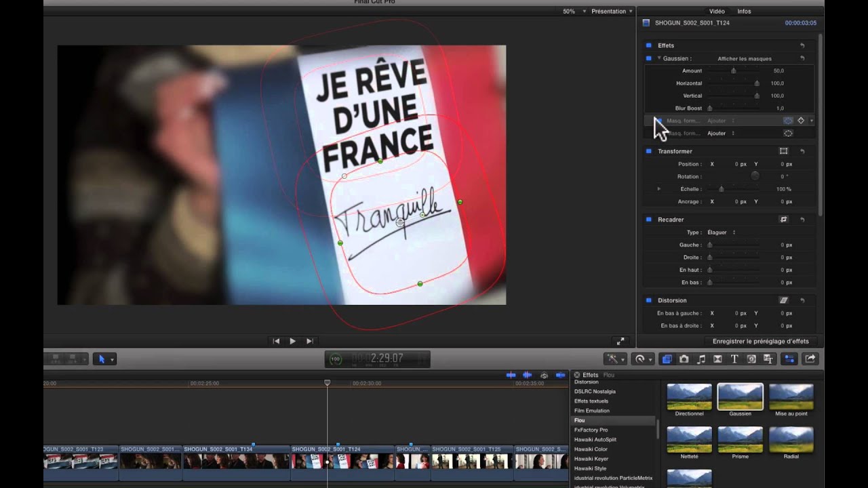Screen dimensions: 868x488
Task: Reset the Transformer section
Action: click(802, 151)
